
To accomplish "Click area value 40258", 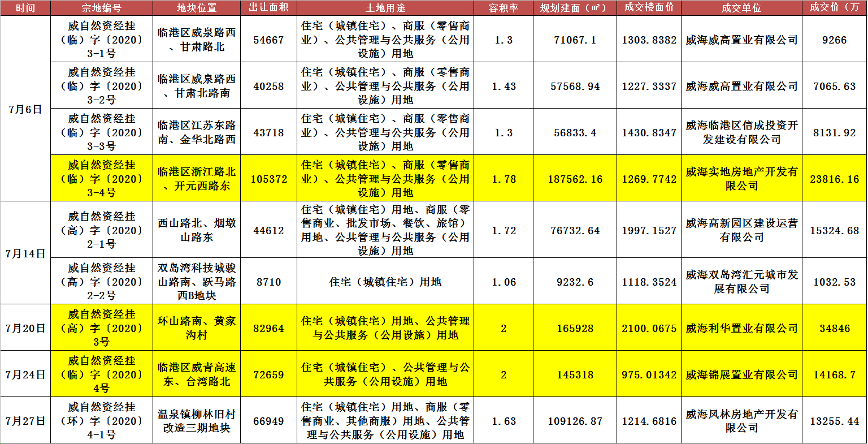I will [269, 86].
